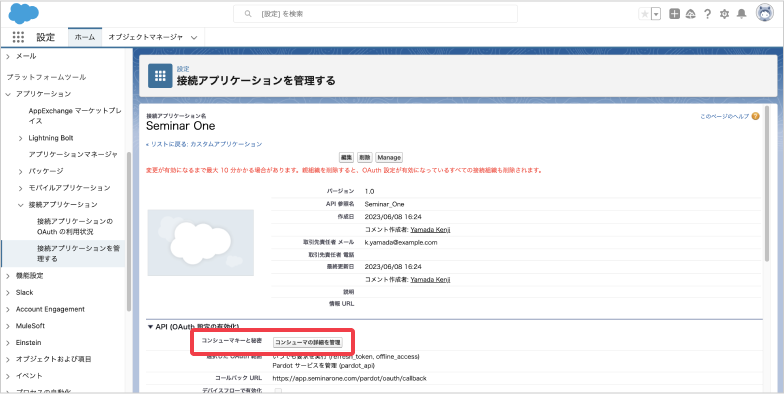This screenshot has width=784, height=394.
Task: Click the 編集 button
Action: click(x=346, y=158)
